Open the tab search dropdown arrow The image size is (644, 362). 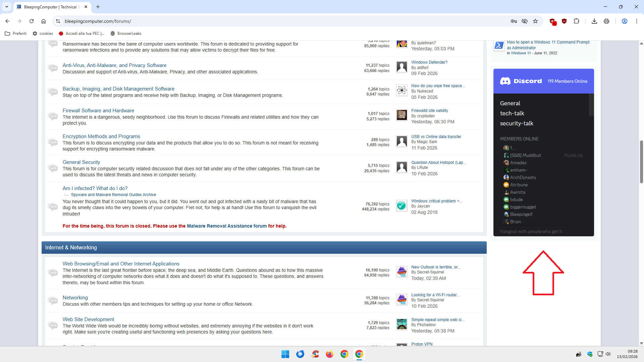(7, 7)
